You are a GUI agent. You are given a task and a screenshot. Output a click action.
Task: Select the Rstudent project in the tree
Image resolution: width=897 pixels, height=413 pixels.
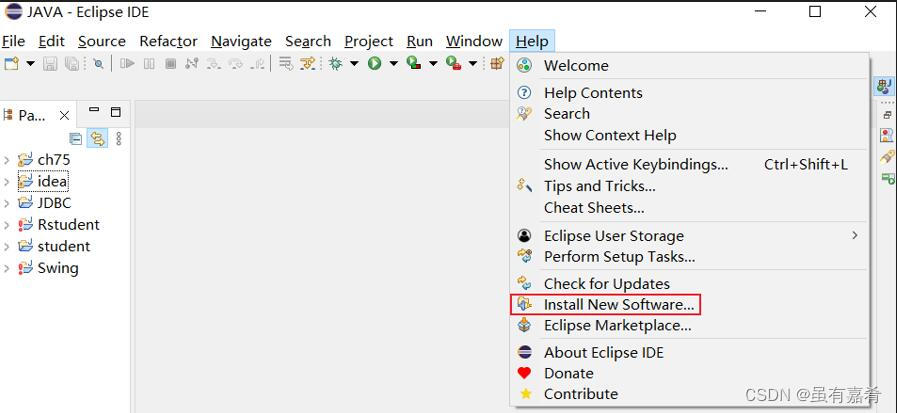click(x=69, y=225)
